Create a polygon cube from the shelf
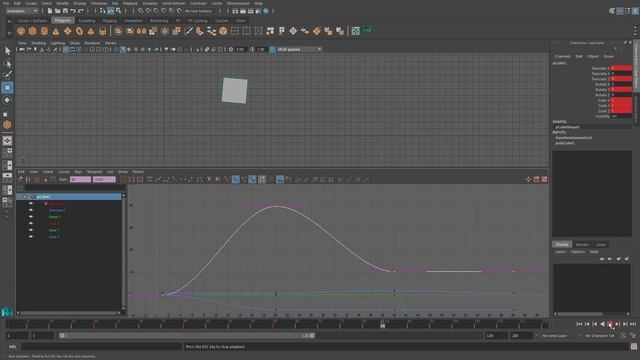Viewport: 640px width, 360px height. pos(33,31)
